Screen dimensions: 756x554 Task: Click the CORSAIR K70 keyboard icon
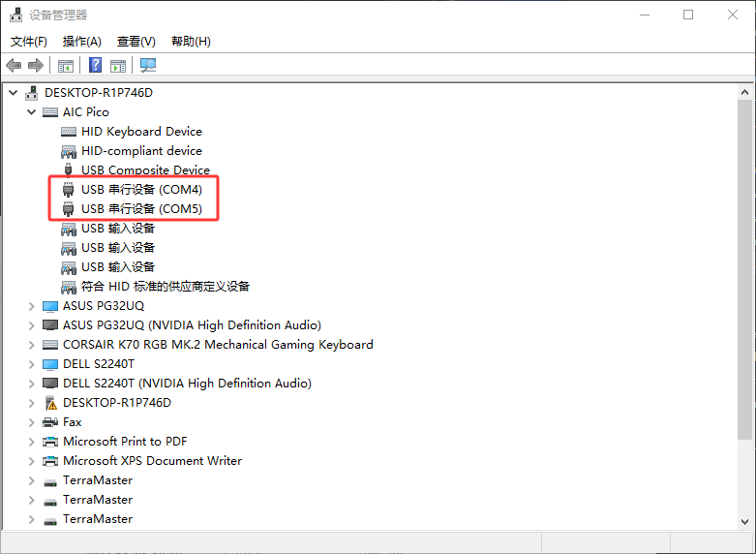click(50, 345)
